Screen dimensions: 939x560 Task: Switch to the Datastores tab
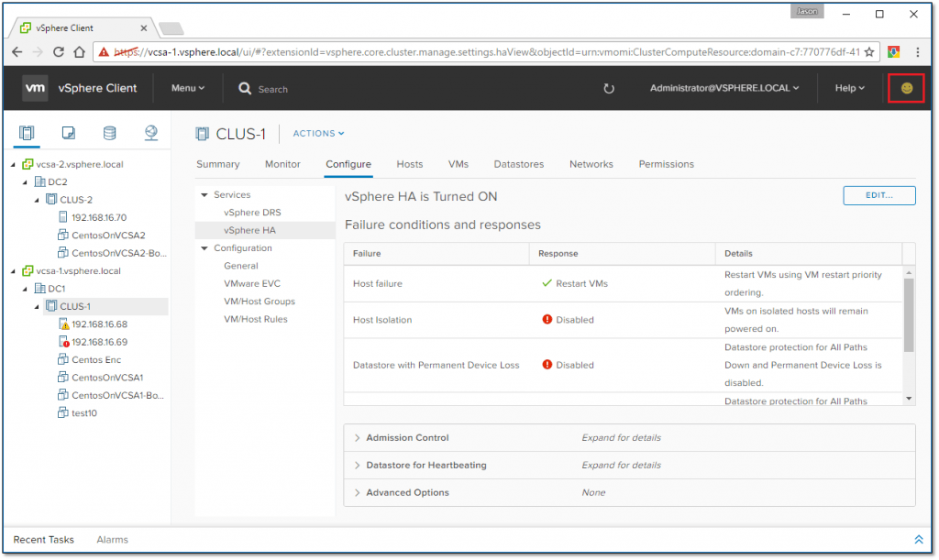[x=519, y=165]
